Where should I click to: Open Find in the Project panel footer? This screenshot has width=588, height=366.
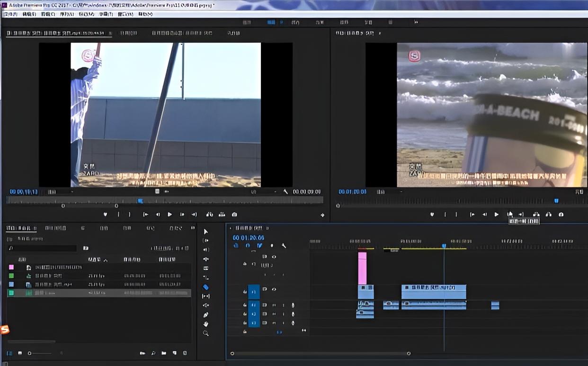(153, 353)
